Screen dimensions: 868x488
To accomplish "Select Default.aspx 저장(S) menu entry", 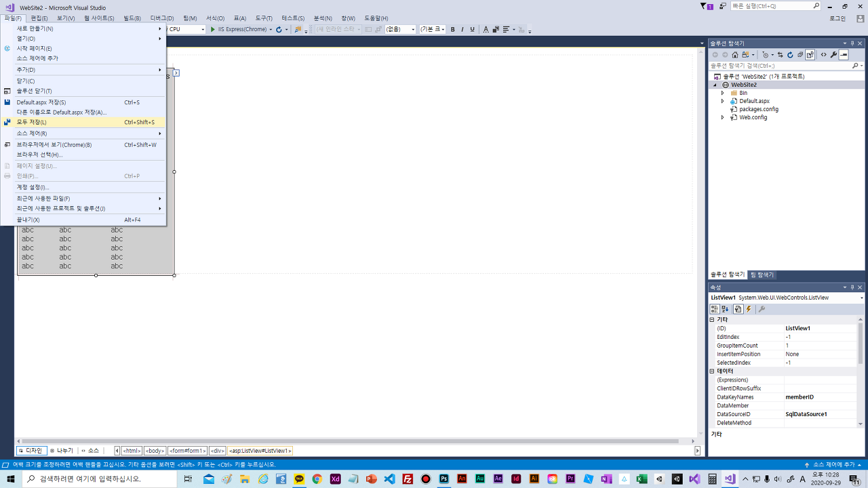I will [x=83, y=102].
